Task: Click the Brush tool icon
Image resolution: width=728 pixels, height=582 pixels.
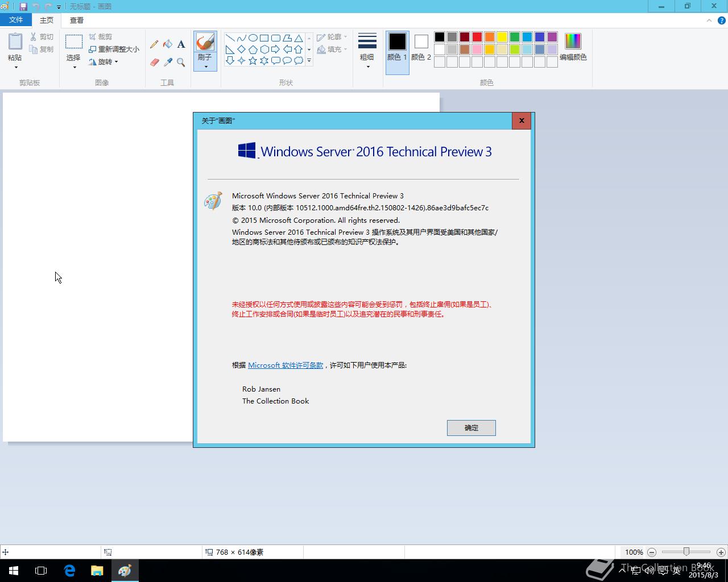Action: pos(205,41)
